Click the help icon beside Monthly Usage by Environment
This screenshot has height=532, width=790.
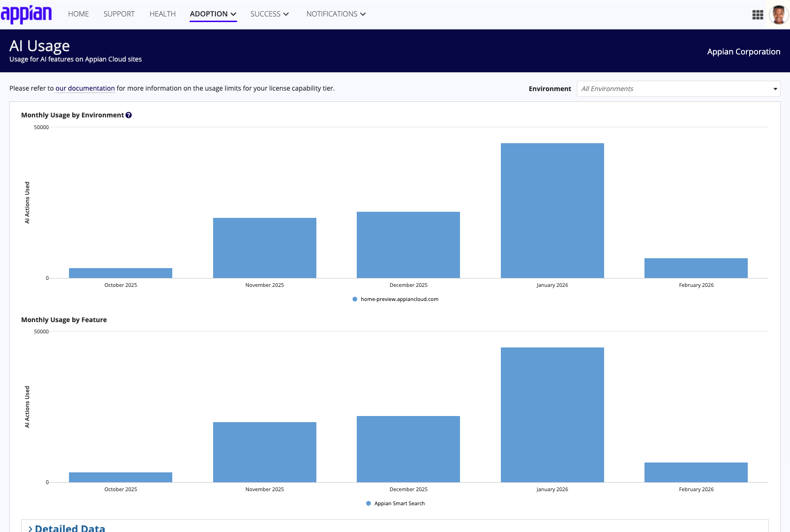coord(129,115)
